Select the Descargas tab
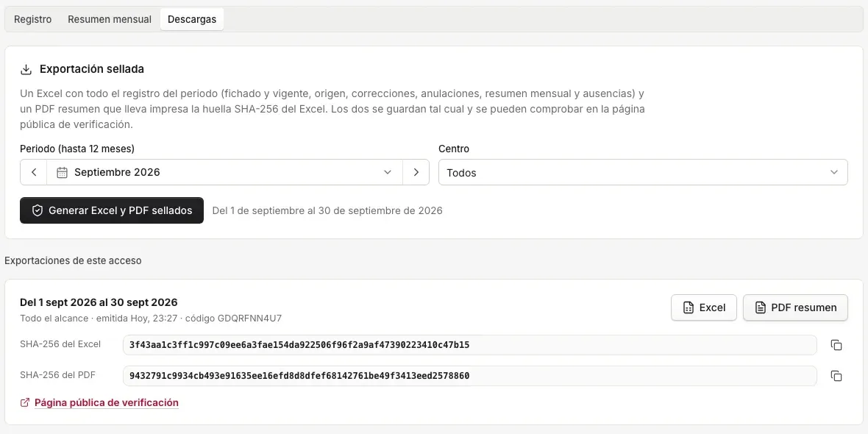The image size is (868, 434). [192, 19]
